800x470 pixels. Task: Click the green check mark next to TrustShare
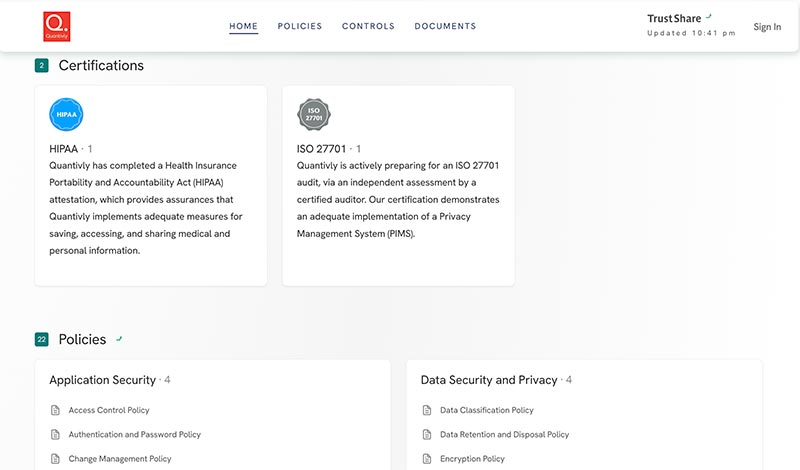[709, 16]
